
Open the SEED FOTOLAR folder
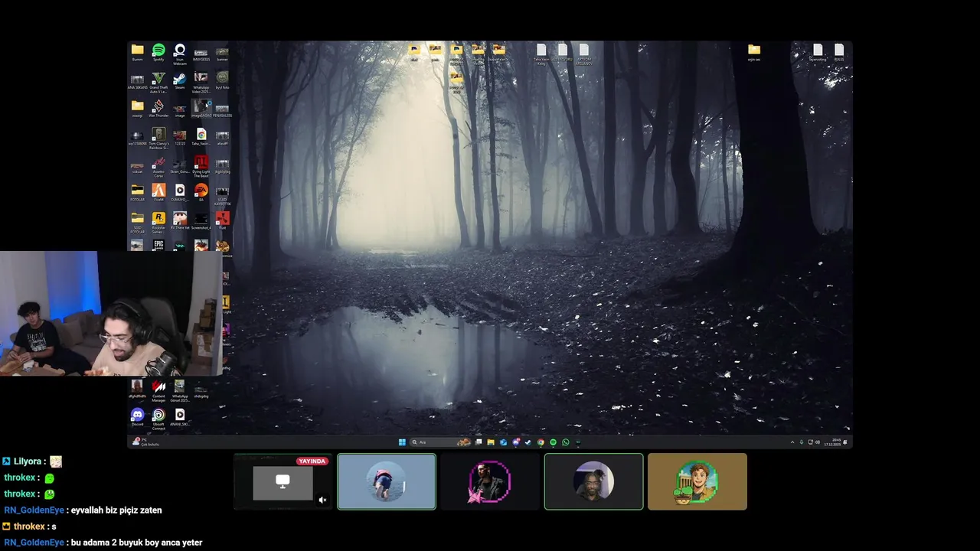point(137,223)
